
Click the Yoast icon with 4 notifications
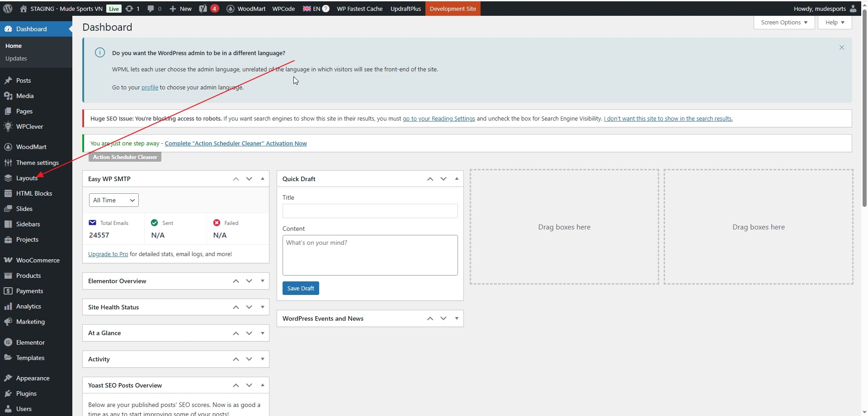coord(209,9)
